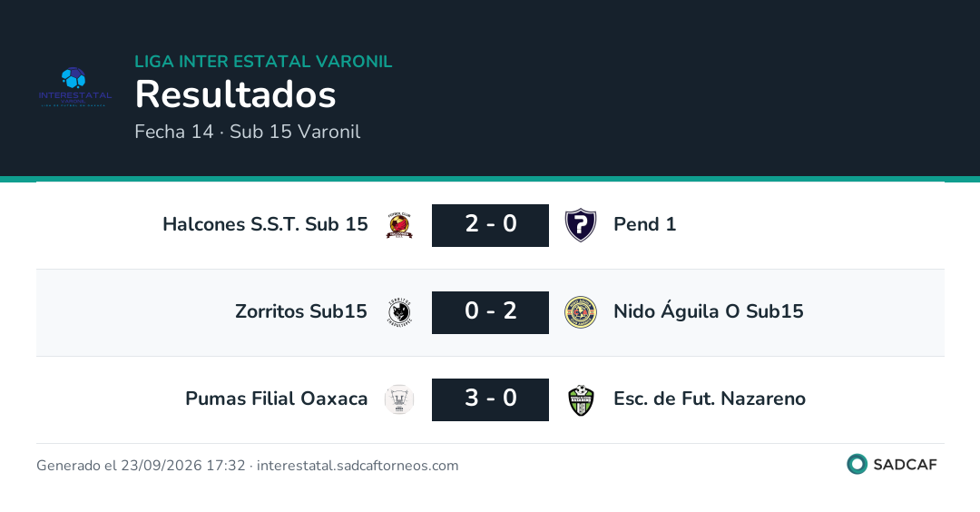Click the Interestatal Varonil league logo
The width and height of the screenshot is (980, 512).
pyautogui.click(x=75, y=87)
